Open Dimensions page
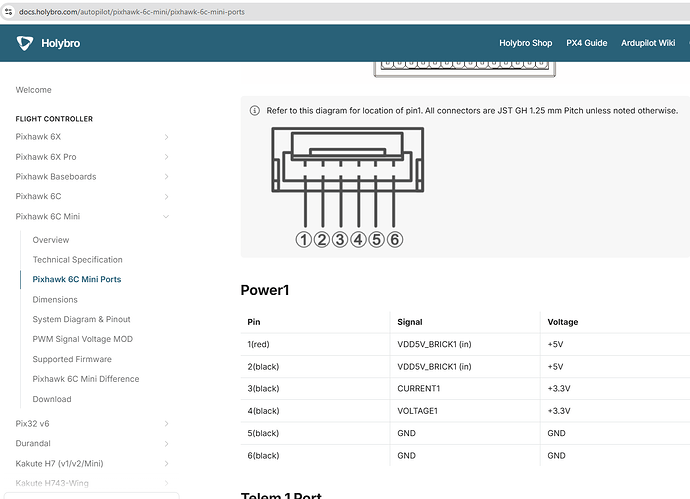This screenshot has height=499, width=690. tap(55, 300)
